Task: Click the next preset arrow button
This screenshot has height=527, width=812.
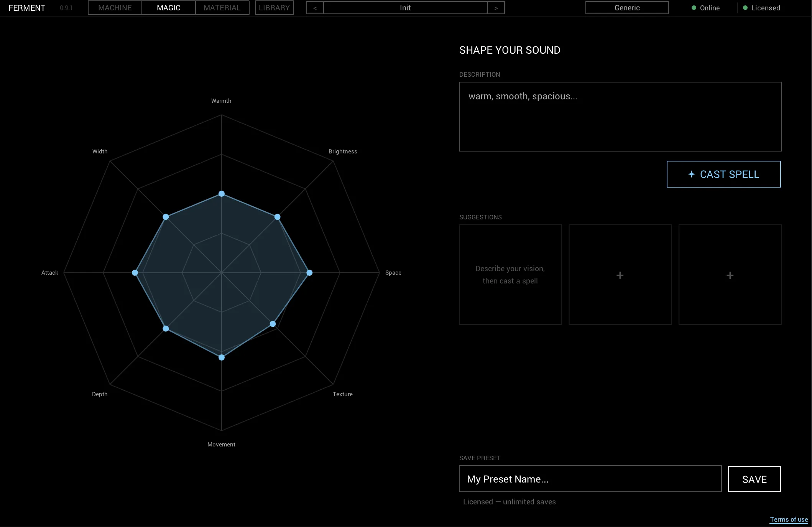Action: pos(496,8)
